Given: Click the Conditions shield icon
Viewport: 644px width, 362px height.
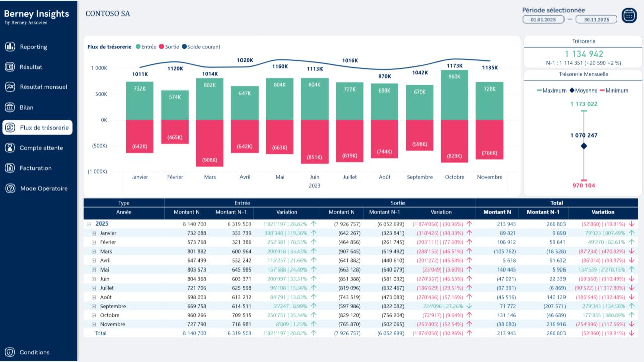Looking at the screenshot, I should (10, 352).
